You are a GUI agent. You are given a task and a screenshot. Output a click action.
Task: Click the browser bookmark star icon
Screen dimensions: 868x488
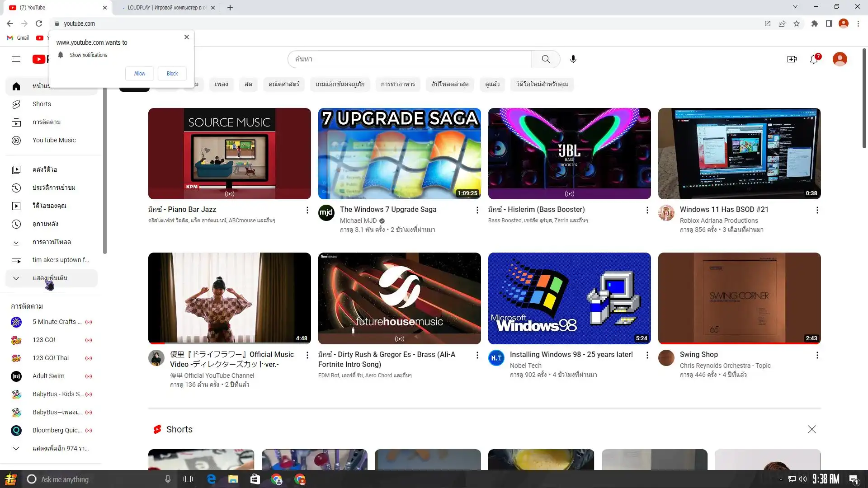coord(797,23)
